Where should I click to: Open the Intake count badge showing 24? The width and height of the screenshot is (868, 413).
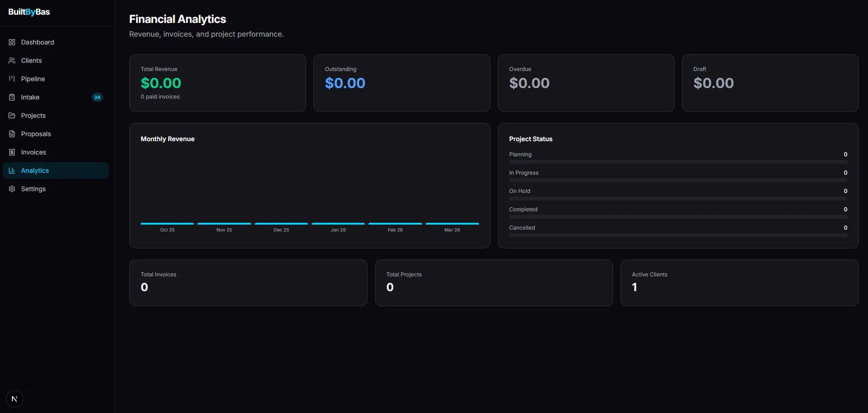(97, 97)
